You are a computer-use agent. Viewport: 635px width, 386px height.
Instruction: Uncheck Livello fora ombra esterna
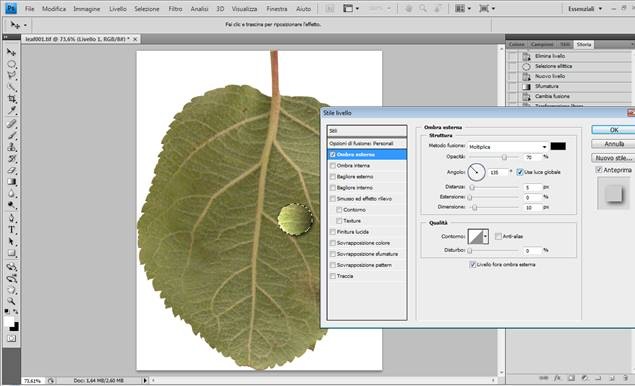472,264
